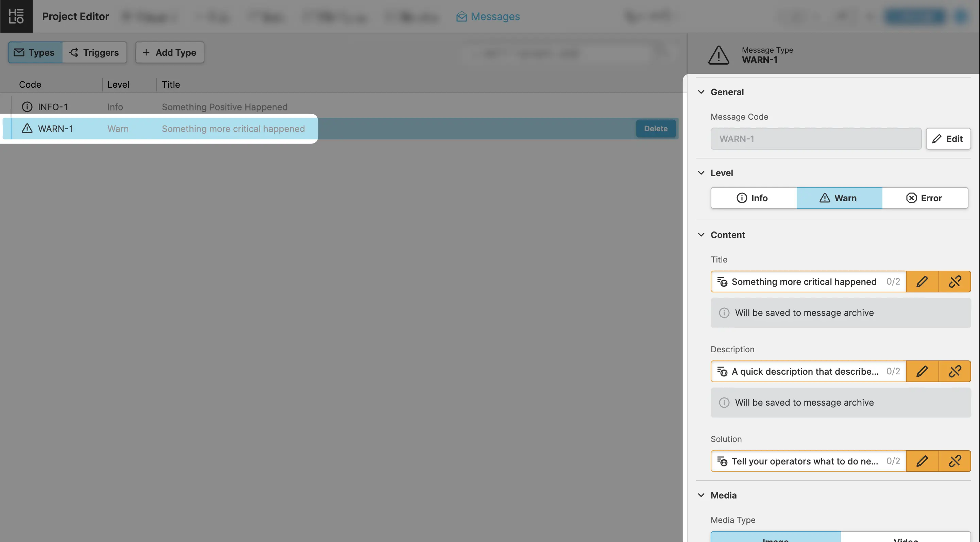The image size is (980, 542).
Task: Collapse the Content section
Action: (701, 235)
